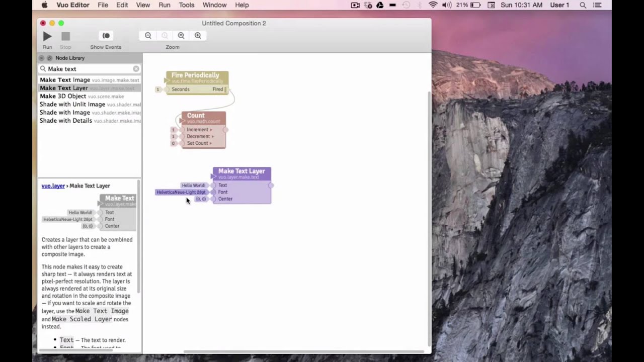This screenshot has width=644, height=362.
Task: Close the Node Library panel
Action: pyautogui.click(x=42, y=58)
